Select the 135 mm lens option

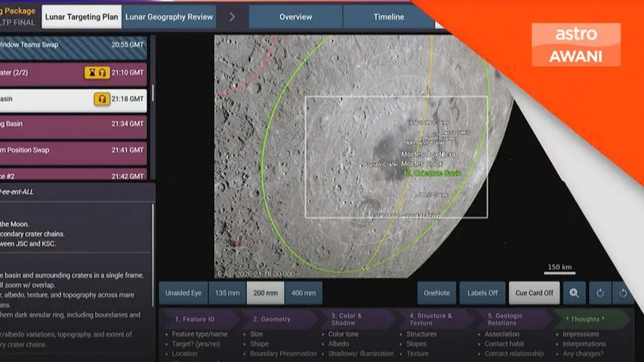coord(227,293)
